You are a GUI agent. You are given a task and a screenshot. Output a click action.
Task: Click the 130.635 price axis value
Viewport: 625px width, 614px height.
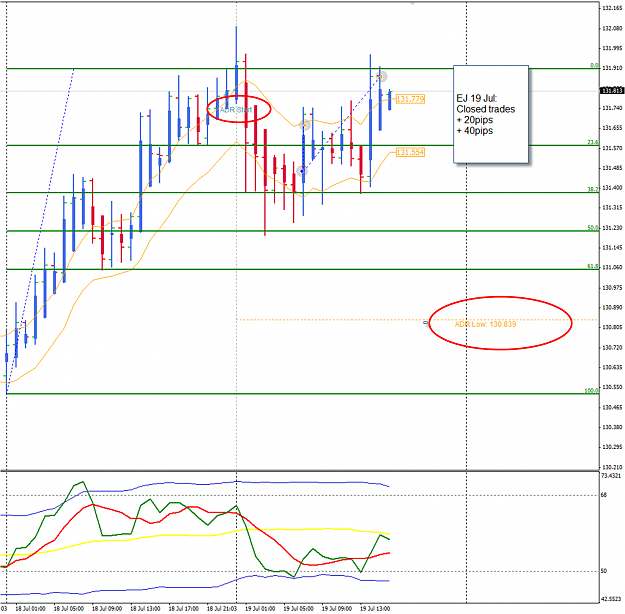[x=612, y=367]
